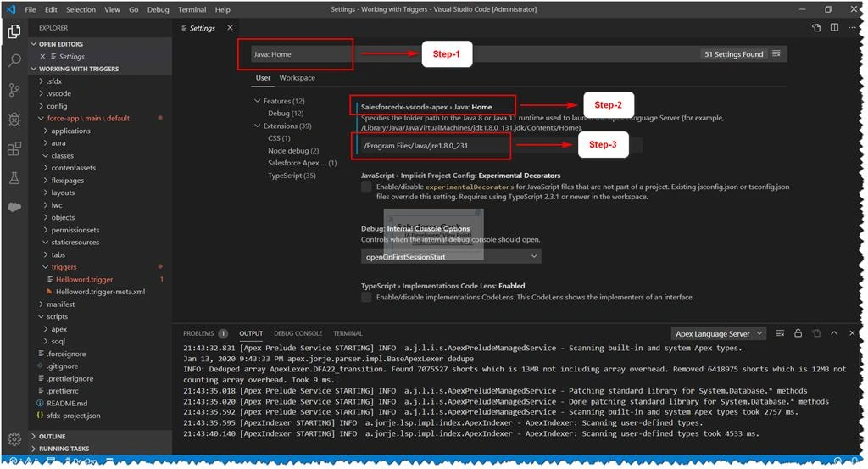Image resolution: width=868 pixels, height=469 pixels.
Task: Open the Help menu
Action: tap(223, 9)
